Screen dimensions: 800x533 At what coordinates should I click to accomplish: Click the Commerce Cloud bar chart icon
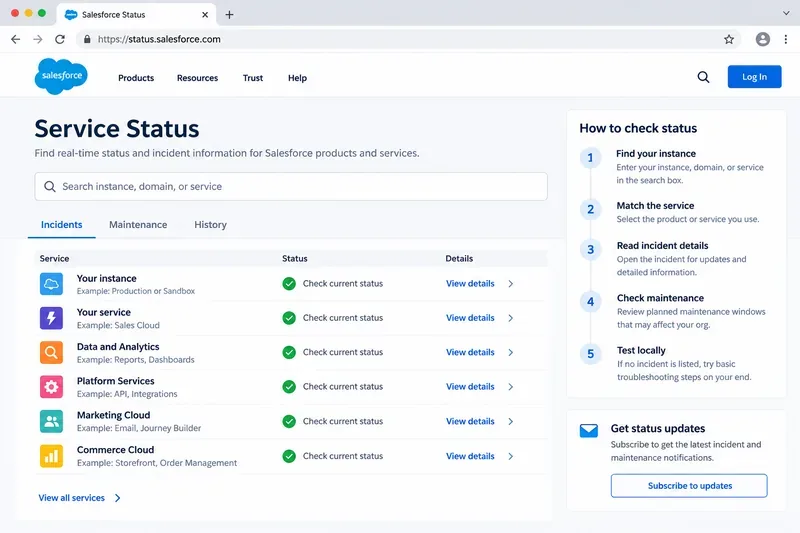click(x=52, y=456)
